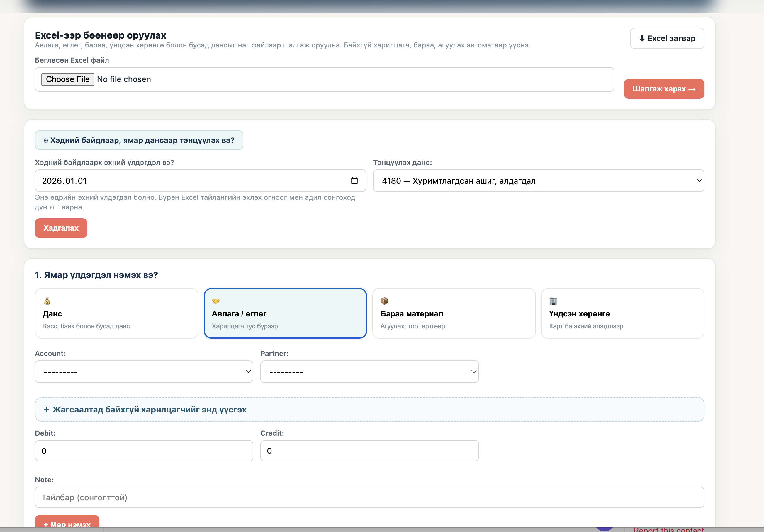
Task: Click the 2026.01.01 date field
Action: pyautogui.click(x=200, y=180)
